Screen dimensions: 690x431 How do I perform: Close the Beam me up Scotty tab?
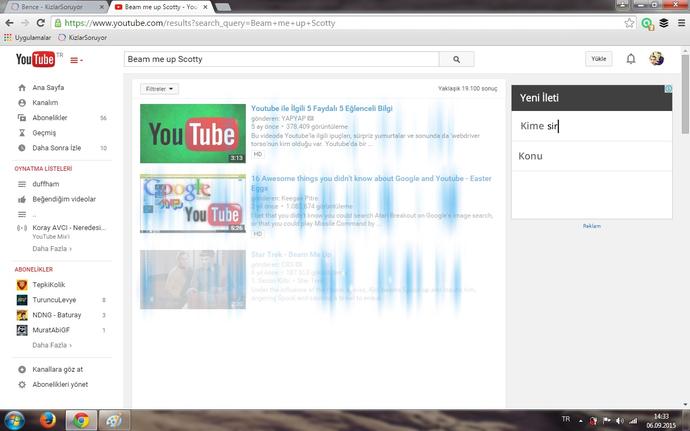point(205,7)
